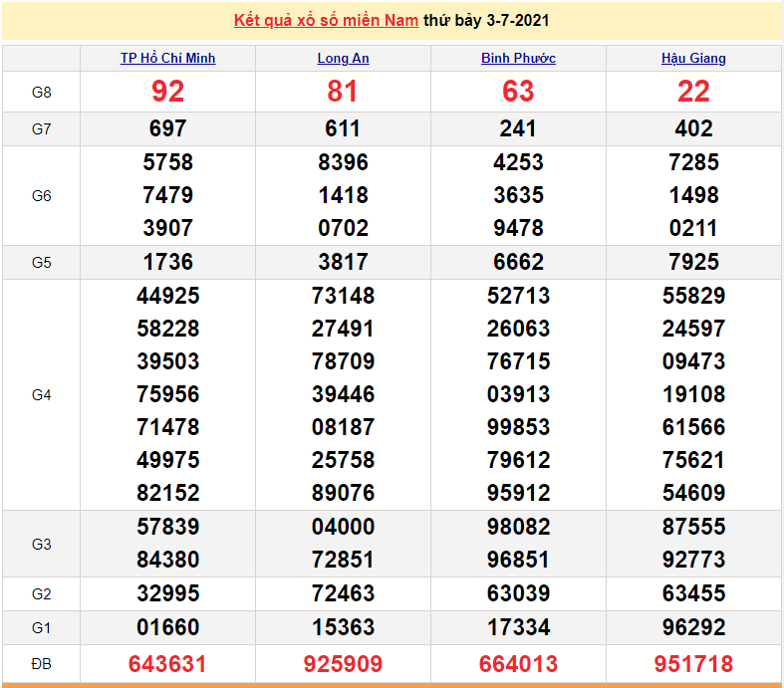The width and height of the screenshot is (784, 688).
Task: Select G5 number 1736
Action: point(168,262)
